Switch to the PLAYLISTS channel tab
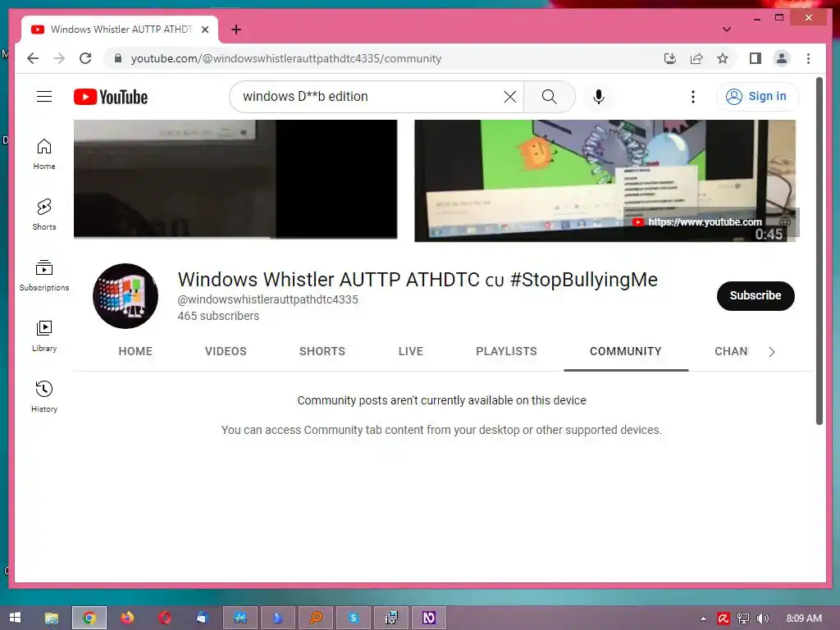The image size is (840, 630). pos(506,351)
